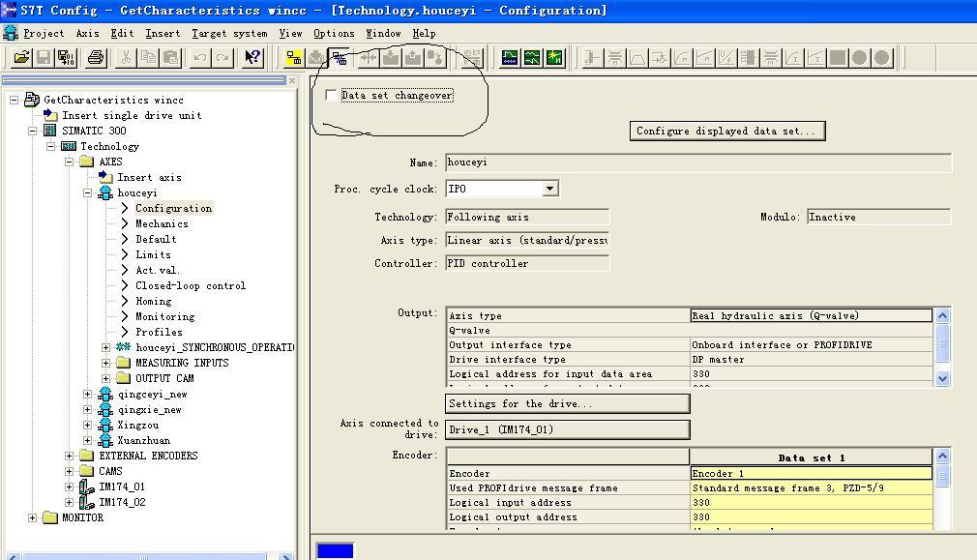Click the grey square stop toolbar icon
This screenshot has width=977, height=560.
click(838, 58)
